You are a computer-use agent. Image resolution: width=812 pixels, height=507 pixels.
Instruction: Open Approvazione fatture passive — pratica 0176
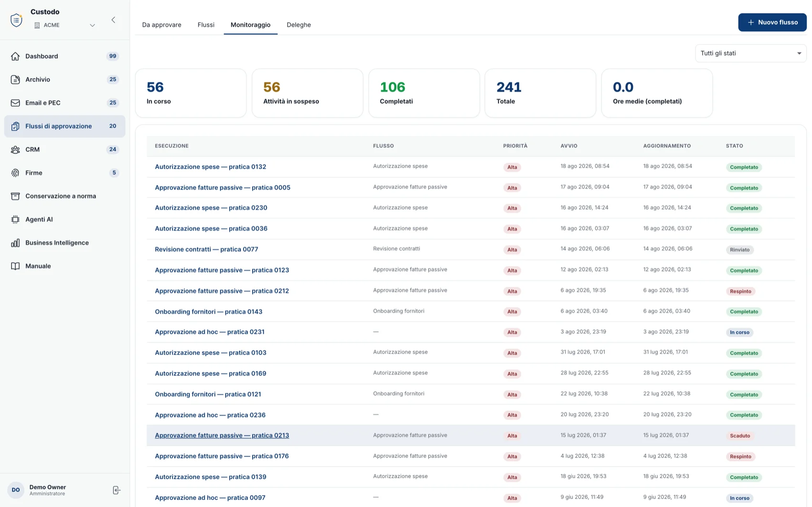222,456
